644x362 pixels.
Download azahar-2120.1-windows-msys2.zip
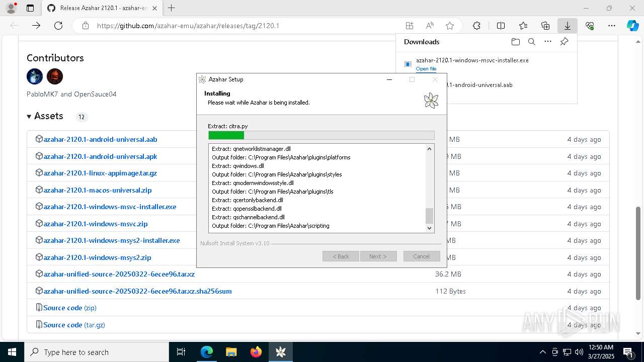97,257
